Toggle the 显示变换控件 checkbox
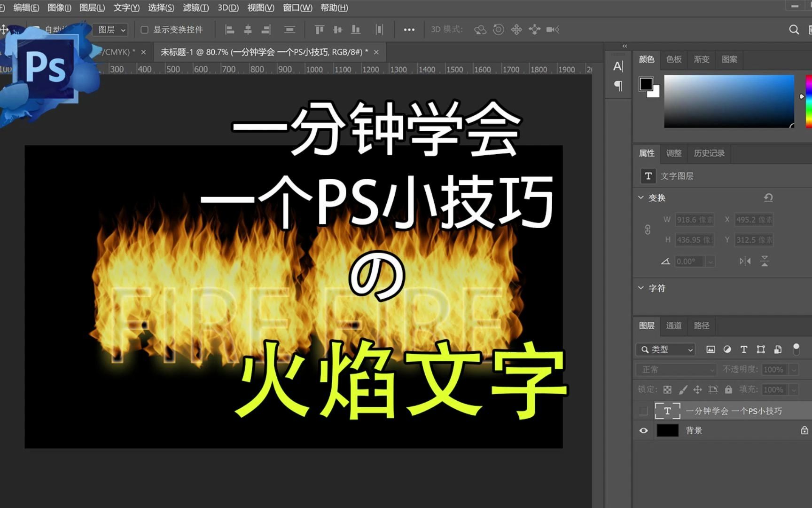The height and width of the screenshot is (508, 812). click(144, 29)
